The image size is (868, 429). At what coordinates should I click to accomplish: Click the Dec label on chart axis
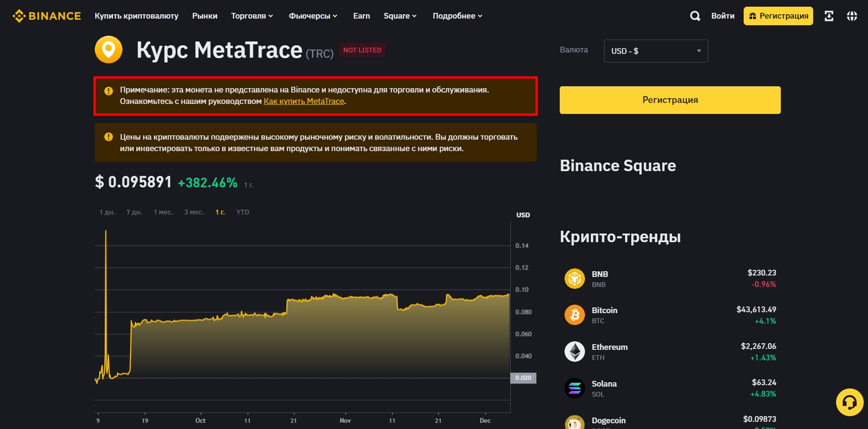tap(485, 420)
